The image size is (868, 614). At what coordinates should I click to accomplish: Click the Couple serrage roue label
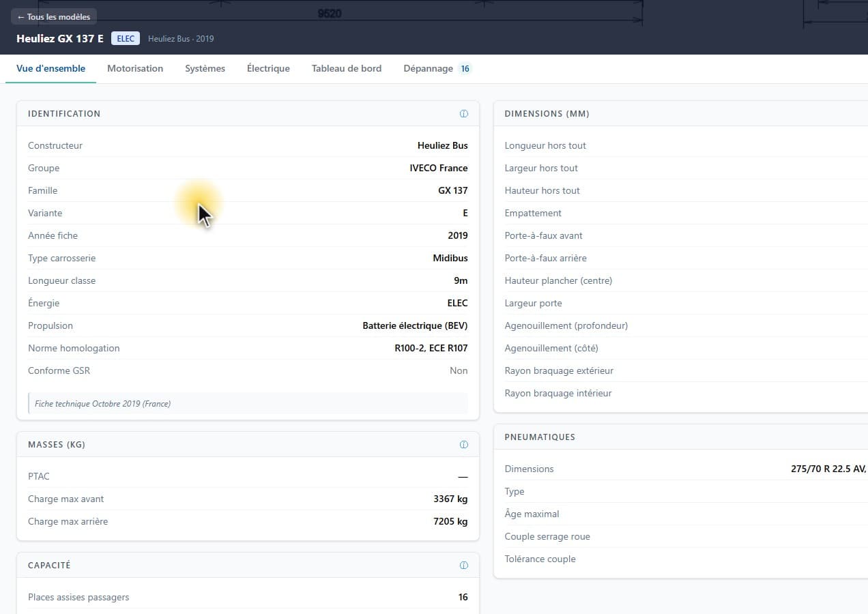(547, 536)
